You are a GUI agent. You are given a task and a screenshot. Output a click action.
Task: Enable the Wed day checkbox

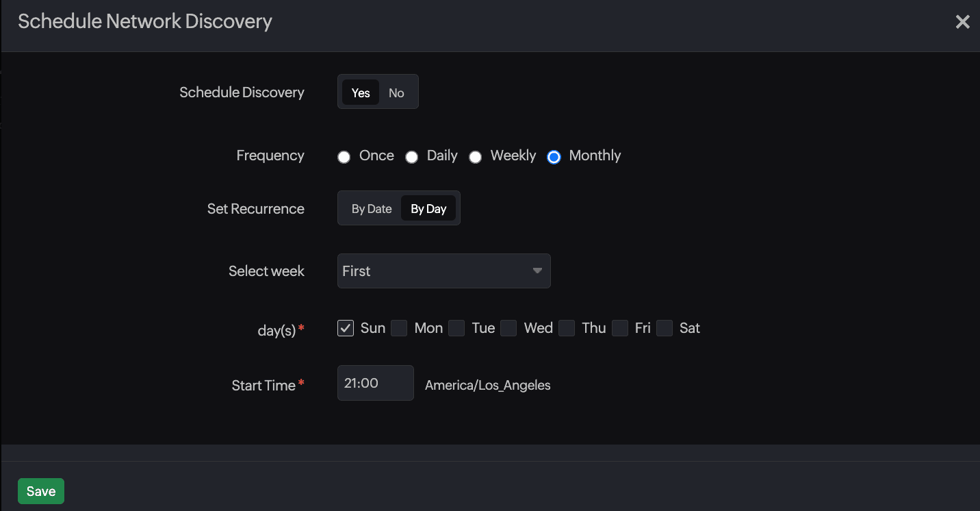tap(508, 328)
